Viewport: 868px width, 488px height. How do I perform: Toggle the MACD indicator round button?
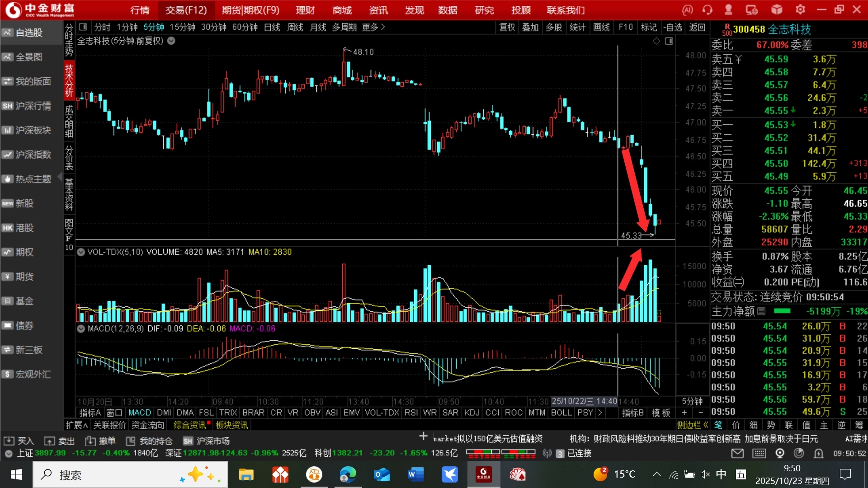81,329
